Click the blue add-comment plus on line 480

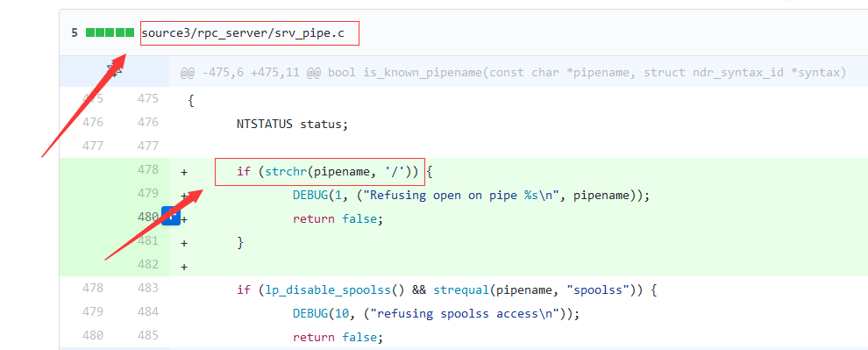pos(170,217)
